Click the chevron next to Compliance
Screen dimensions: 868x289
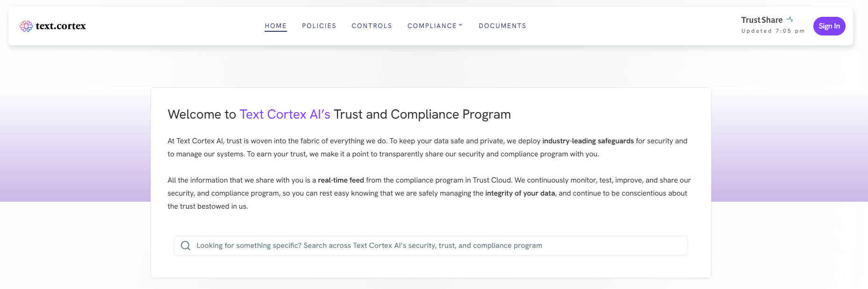[x=460, y=25]
